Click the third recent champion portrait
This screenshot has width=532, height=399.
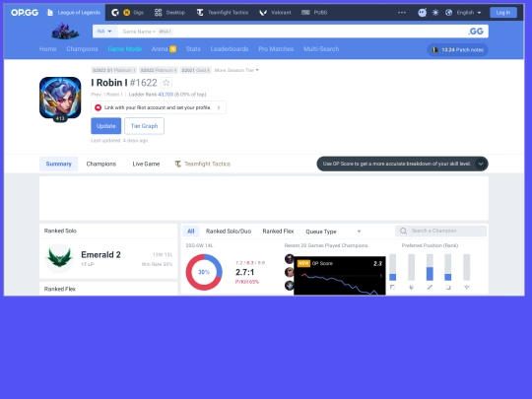click(x=289, y=286)
